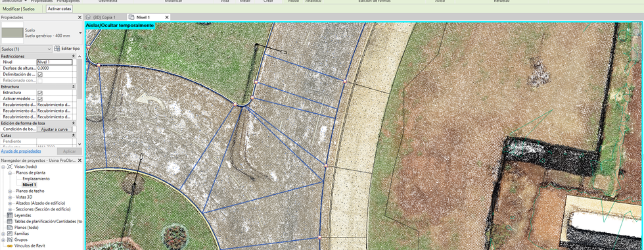This screenshot has height=250, width=644.
Task: Select the Grupos node in the browser
Action: click(20, 239)
